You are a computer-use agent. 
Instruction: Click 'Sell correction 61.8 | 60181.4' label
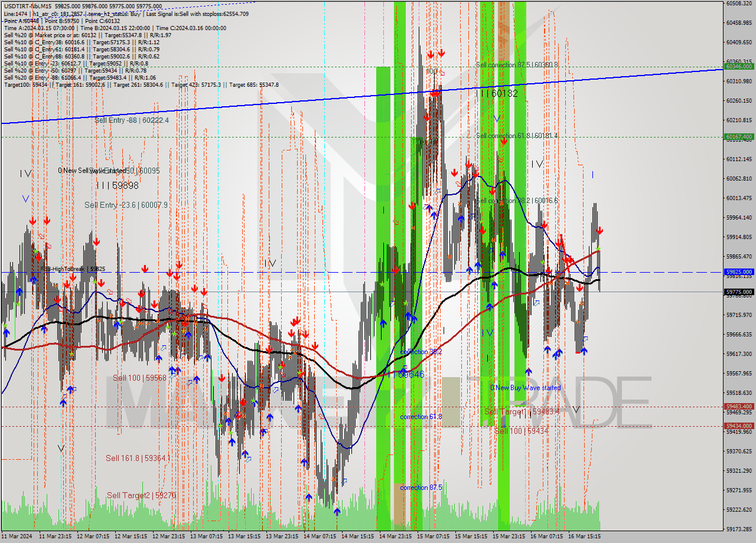[x=517, y=136]
